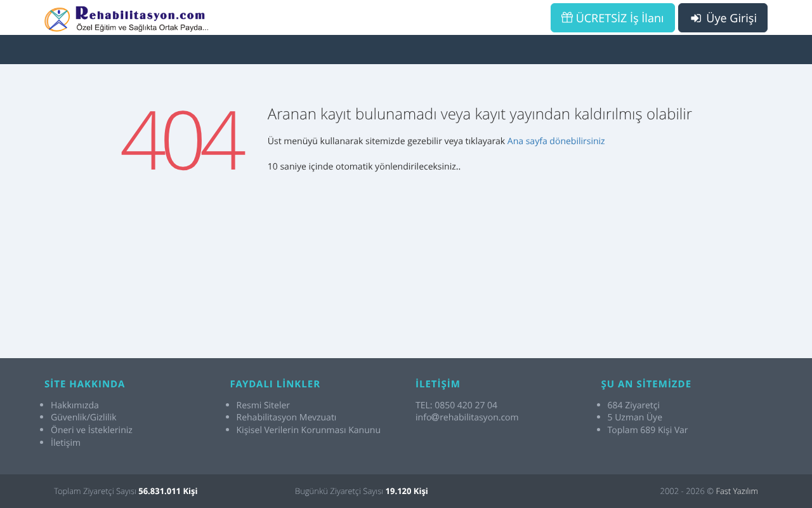
Task: Click the 5 Uzman Üye entry
Action: [x=635, y=417]
